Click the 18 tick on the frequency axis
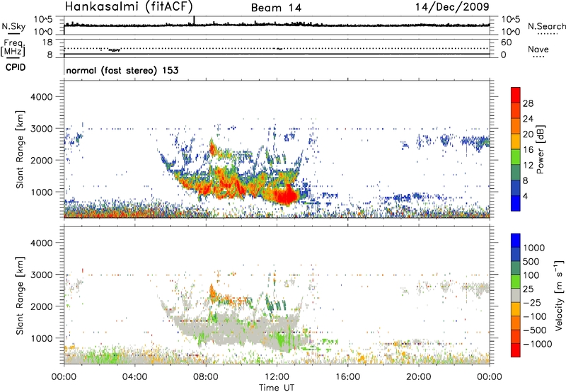This screenshot has height=392, width=566. click(x=47, y=42)
